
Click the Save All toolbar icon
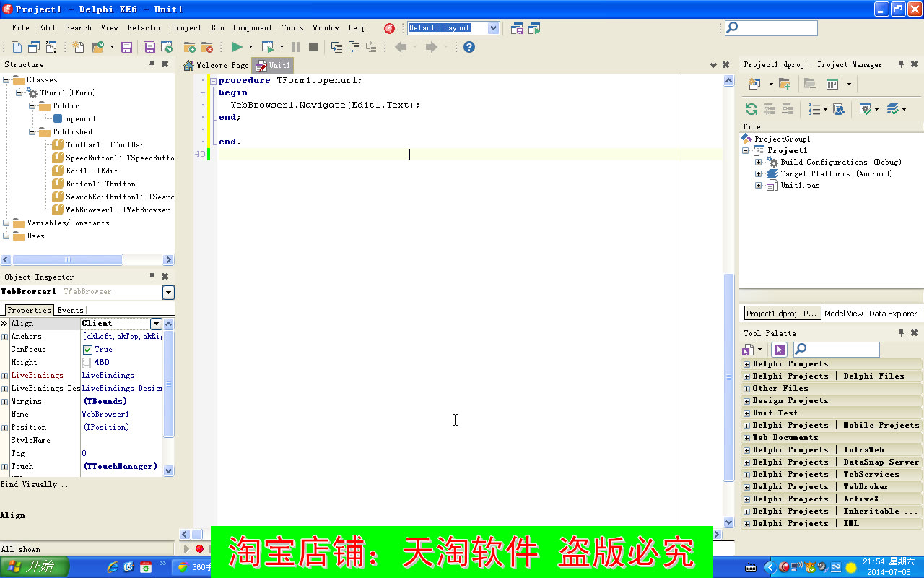coord(149,47)
